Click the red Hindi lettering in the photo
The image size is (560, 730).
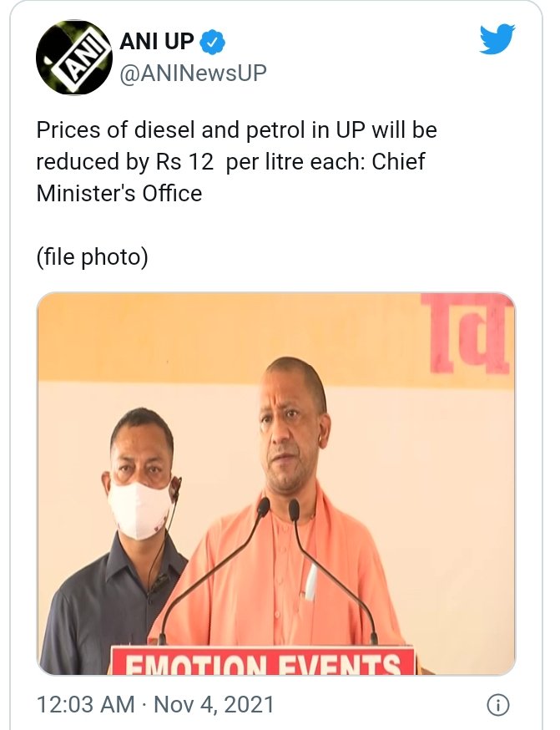(x=471, y=335)
